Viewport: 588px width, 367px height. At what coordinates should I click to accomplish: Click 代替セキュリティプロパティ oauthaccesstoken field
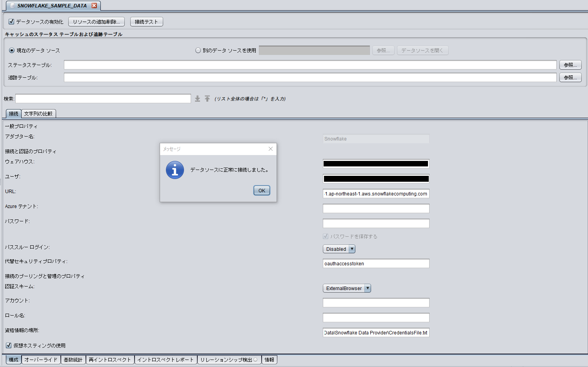click(376, 263)
